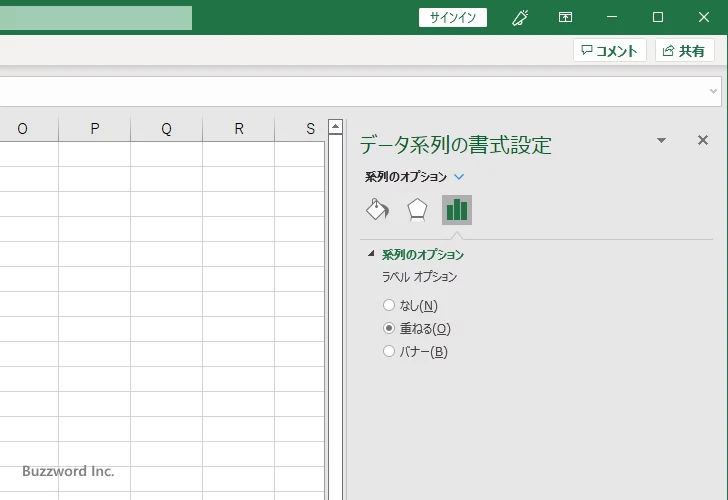Expand the formula bar chevron
Viewport: 728px width, 500px height.
pos(714,91)
